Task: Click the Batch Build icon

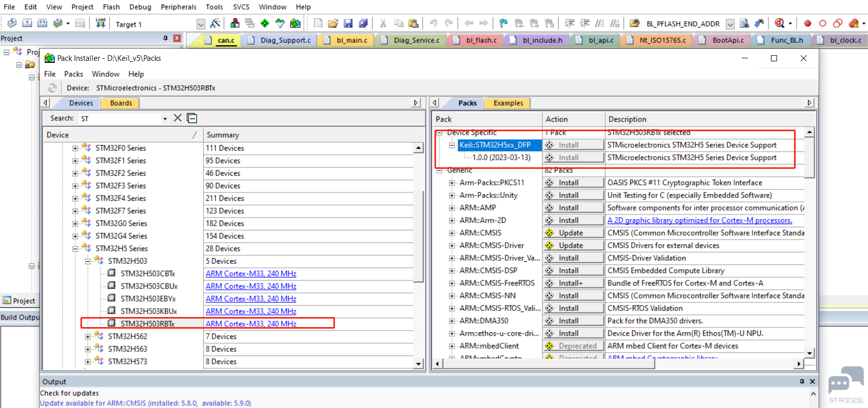Action: coord(58,23)
